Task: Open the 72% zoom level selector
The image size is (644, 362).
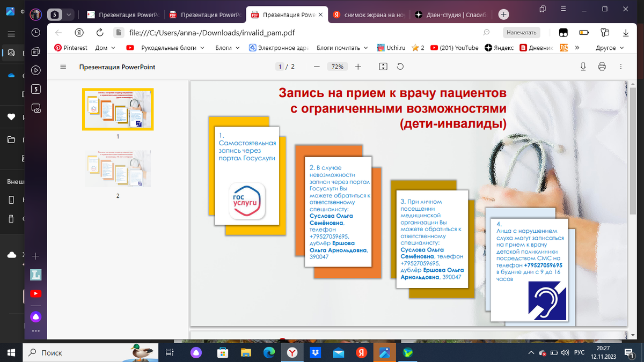Action: (x=337, y=67)
